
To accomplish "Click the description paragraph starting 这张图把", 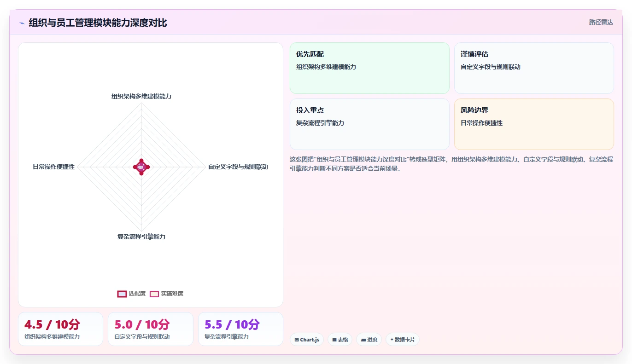I will point(451,164).
